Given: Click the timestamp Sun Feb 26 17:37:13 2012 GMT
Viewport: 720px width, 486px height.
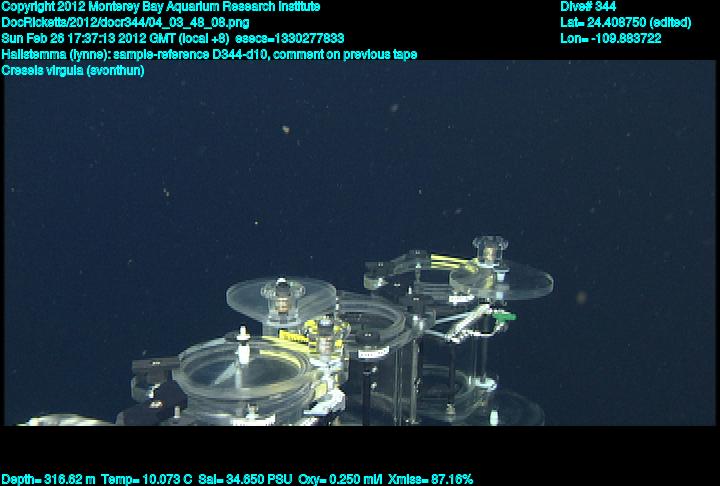Looking at the screenshot, I should 90,39.
